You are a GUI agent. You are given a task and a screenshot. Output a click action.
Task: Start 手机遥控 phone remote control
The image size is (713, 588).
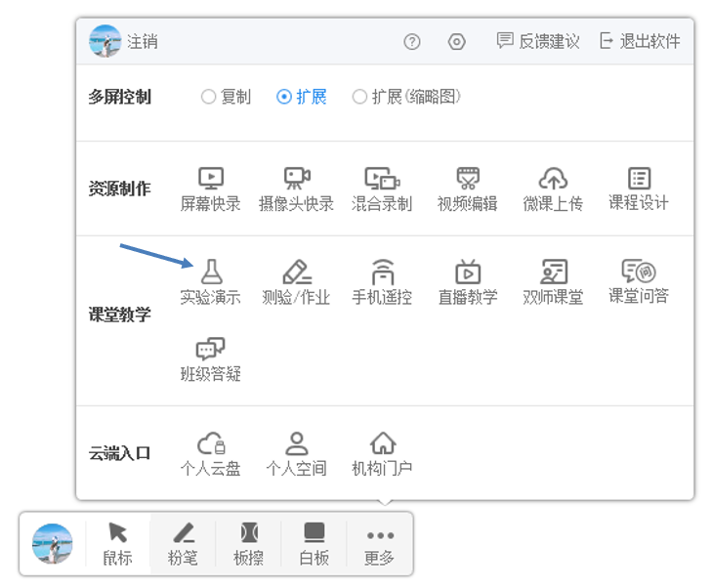pos(382,273)
